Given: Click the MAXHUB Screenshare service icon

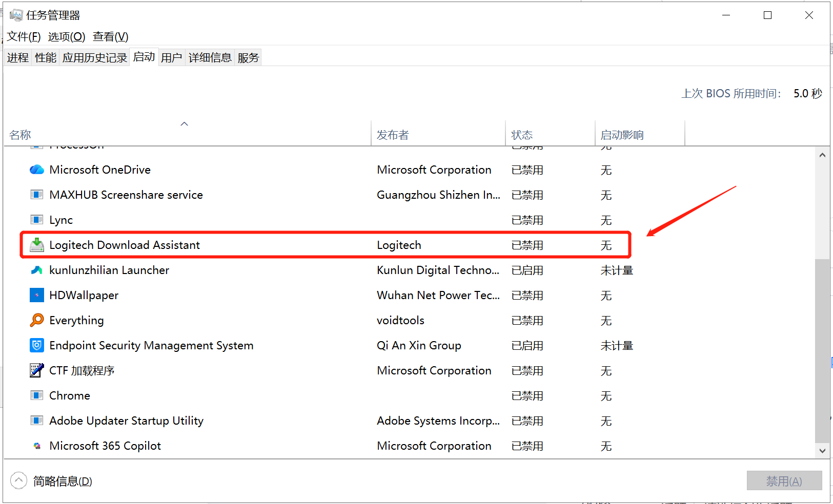Looking at the screenshot, I should (x=37, y=195).
